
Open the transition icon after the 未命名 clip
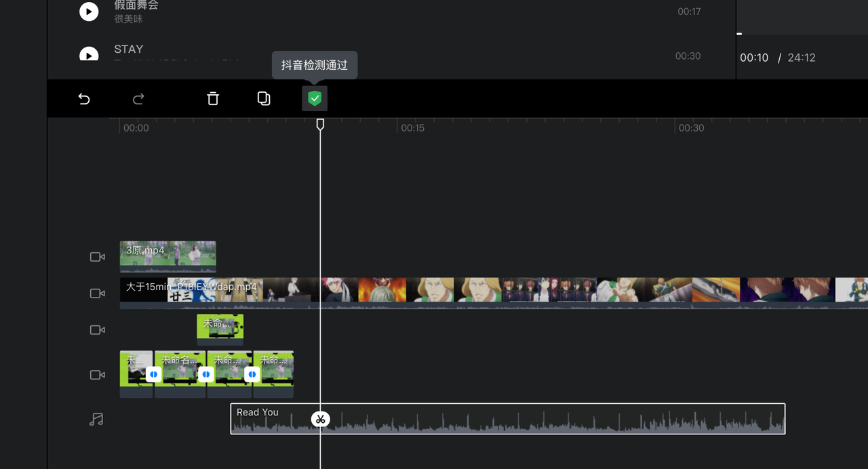(x=206, y=374)
